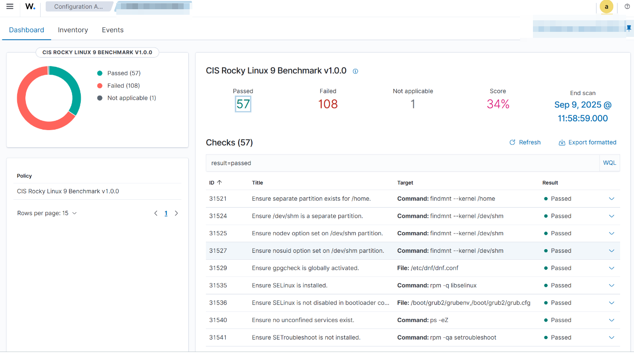Click target '/etc/dnf/dnf.conf'
This screenshot has height=364, width=634.
tap(435, 268)
